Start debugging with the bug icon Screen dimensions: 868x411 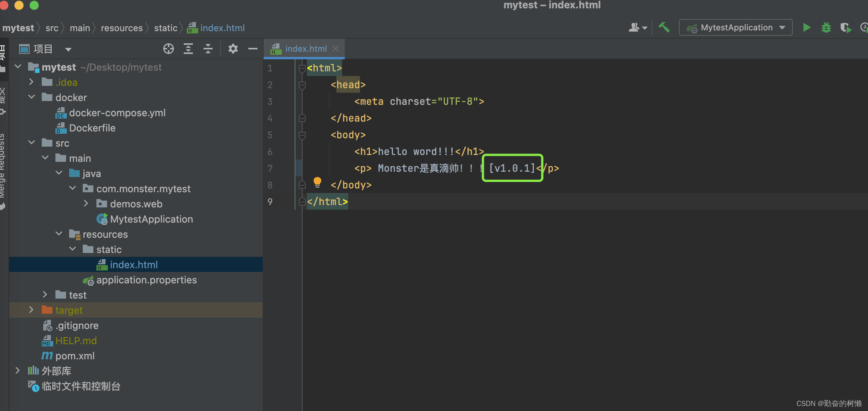[x=826, y=27]
